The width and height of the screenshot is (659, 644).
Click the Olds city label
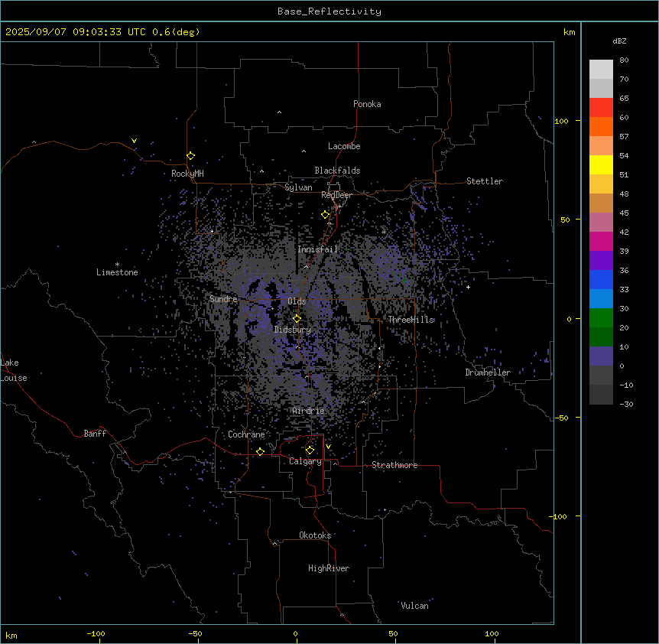point(297,301)
